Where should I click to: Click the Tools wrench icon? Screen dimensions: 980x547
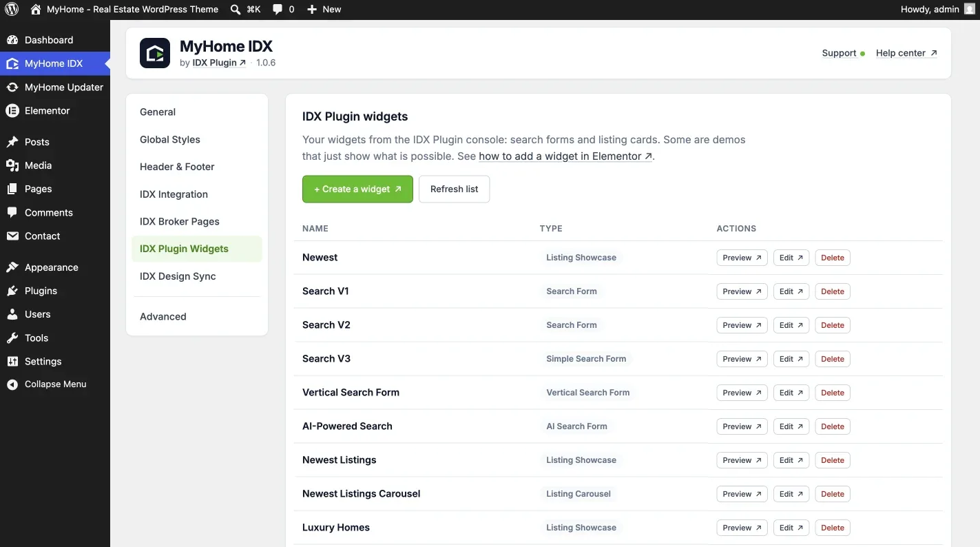tap(12, 338)
